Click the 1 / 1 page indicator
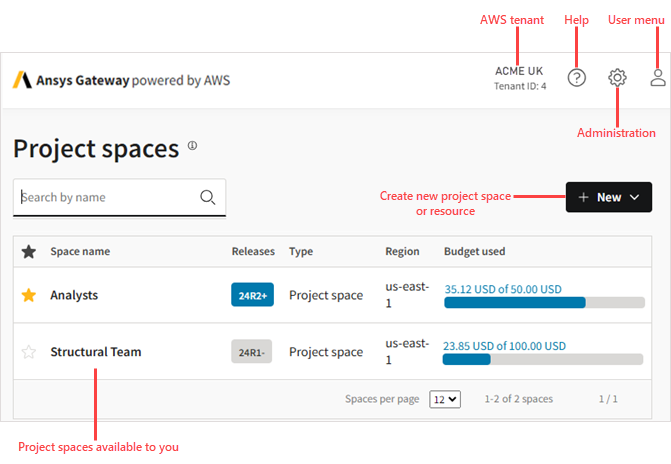 tap(608, 399)
